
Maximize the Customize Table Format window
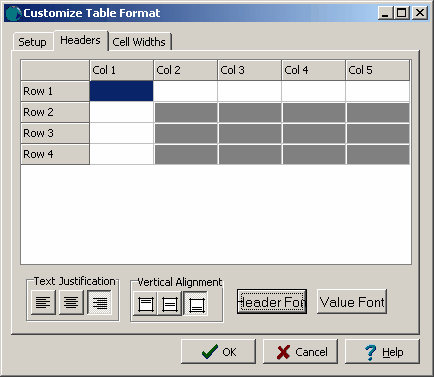[x=402, y=13]
